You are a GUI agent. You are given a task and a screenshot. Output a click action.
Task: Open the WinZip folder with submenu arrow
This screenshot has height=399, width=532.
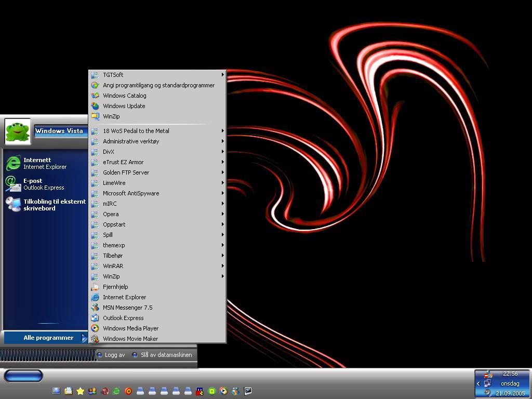pyautogui.click(x=157, y=276)
